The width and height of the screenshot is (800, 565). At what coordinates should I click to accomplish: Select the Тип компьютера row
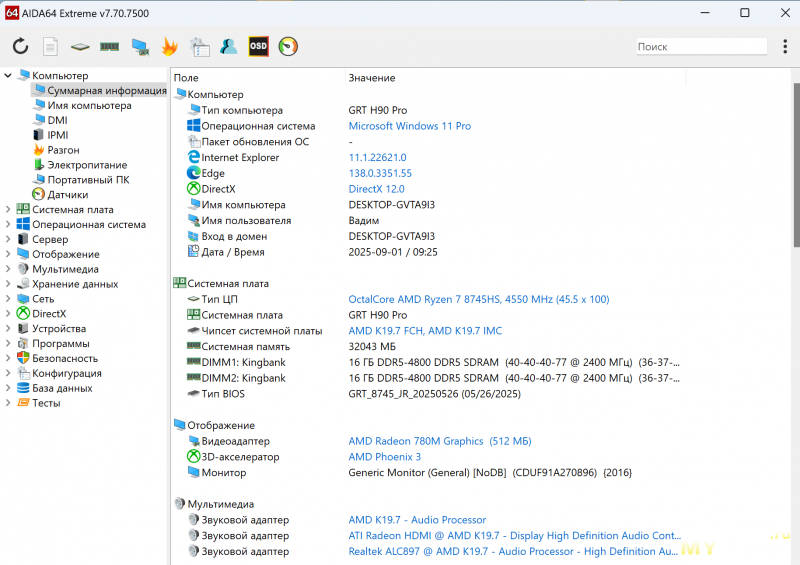429,110
